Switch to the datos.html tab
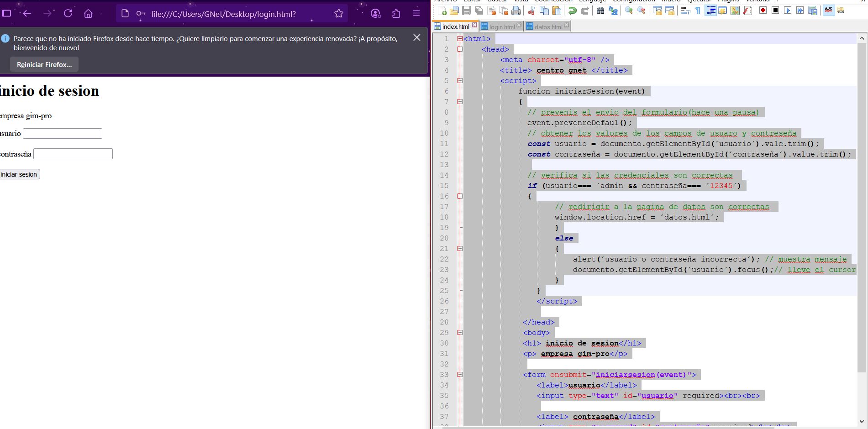Viewport: 868px width, 429px height. coord(548,27)
